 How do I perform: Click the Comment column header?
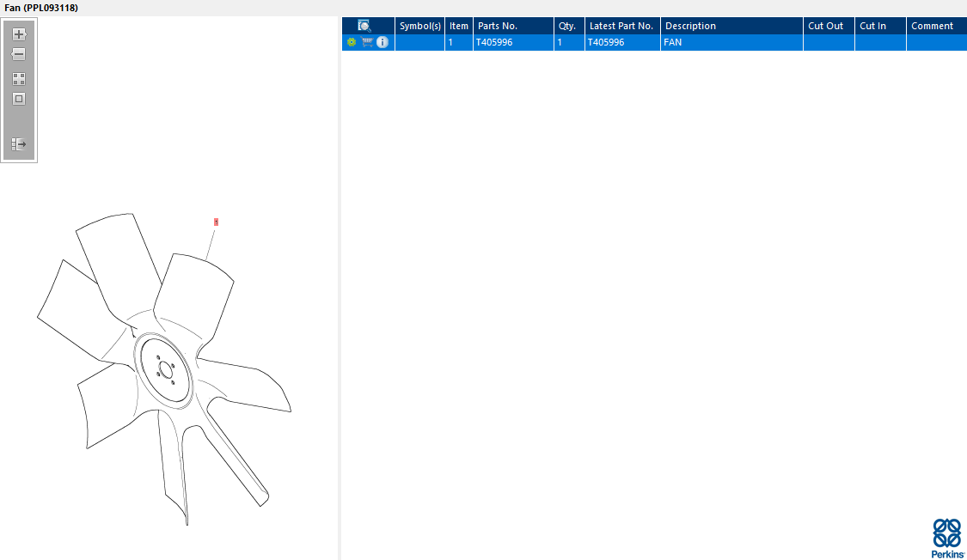point(936,26)
